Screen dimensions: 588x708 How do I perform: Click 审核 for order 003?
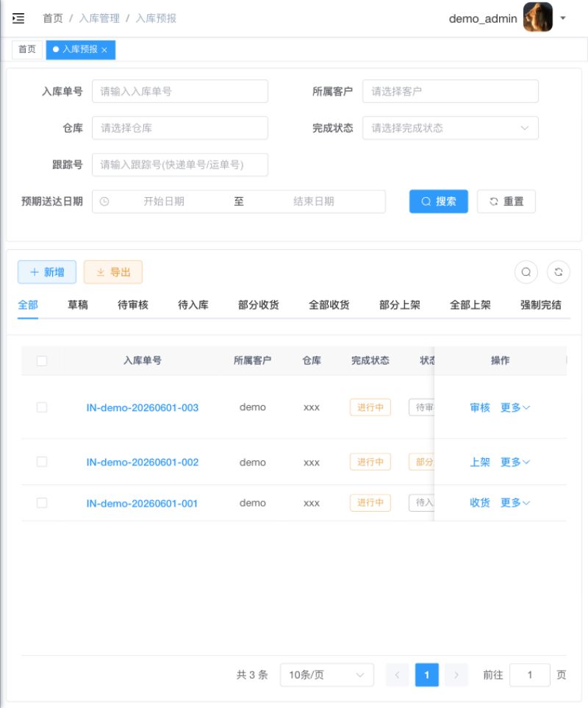pyautogui.click(x=480, y=408)
